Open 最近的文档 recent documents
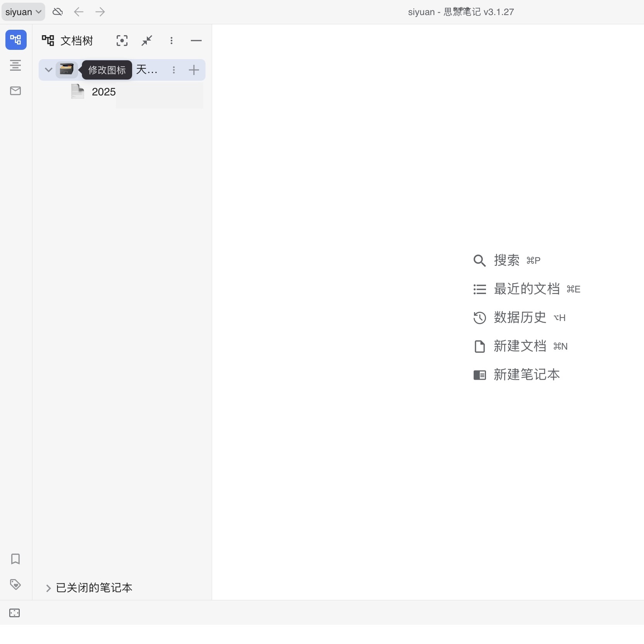644x644 pixels. click(527, 289)
